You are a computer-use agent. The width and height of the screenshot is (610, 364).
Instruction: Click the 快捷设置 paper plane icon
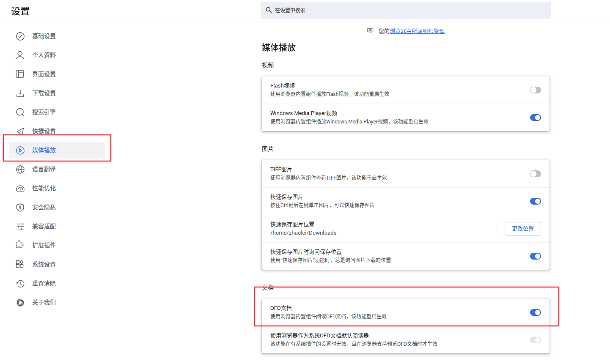click(x=20, y=131)
